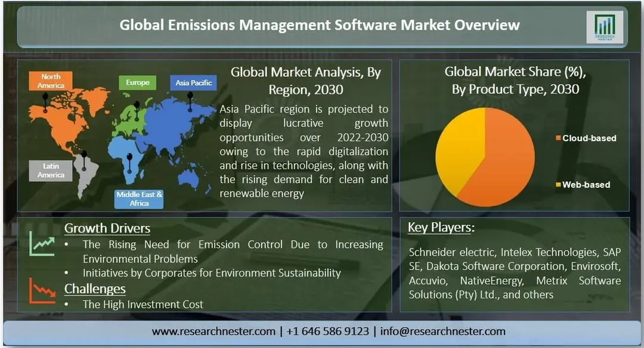Click the Asia Pacific region description paragraph
The image size is (644, 348).
[304, 151]
